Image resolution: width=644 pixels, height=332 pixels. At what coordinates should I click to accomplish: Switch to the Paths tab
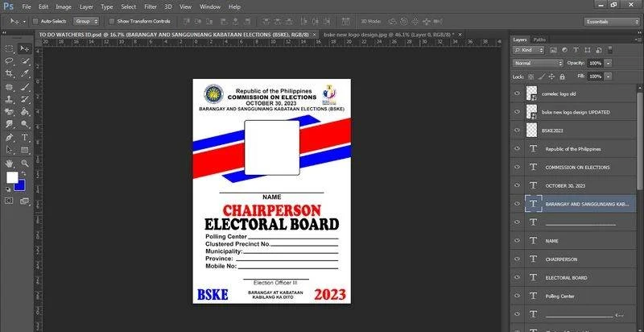(539, 39)
